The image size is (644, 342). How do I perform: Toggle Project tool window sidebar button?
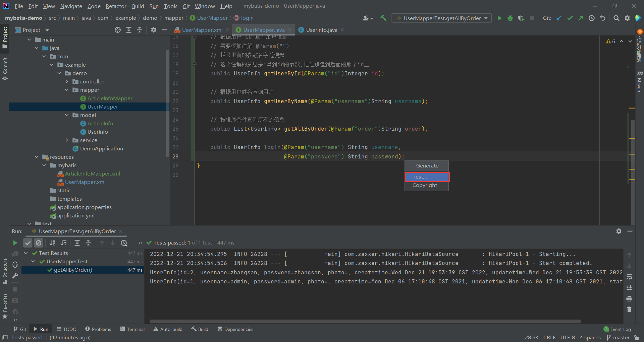[x=5, y=38]
